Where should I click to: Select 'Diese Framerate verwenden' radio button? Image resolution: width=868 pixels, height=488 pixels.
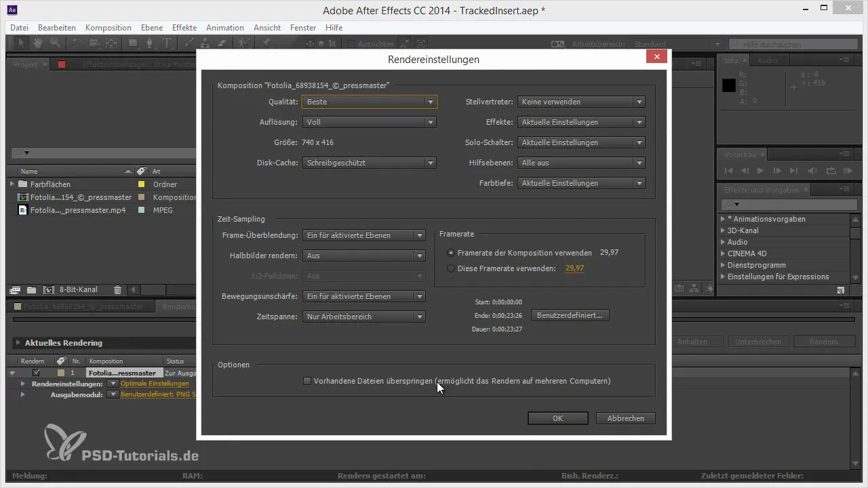451,268
